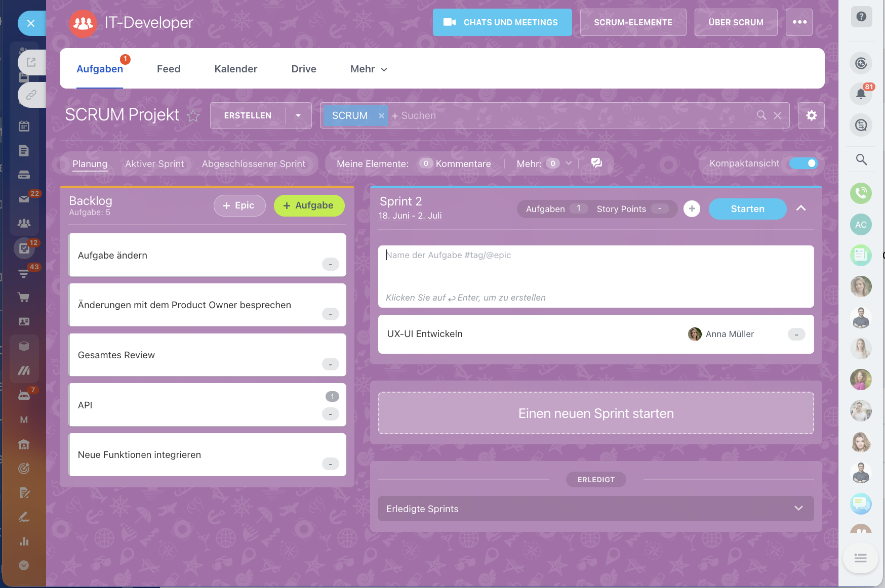Click the green Aufgabe button in Backlog

point(309,205)
